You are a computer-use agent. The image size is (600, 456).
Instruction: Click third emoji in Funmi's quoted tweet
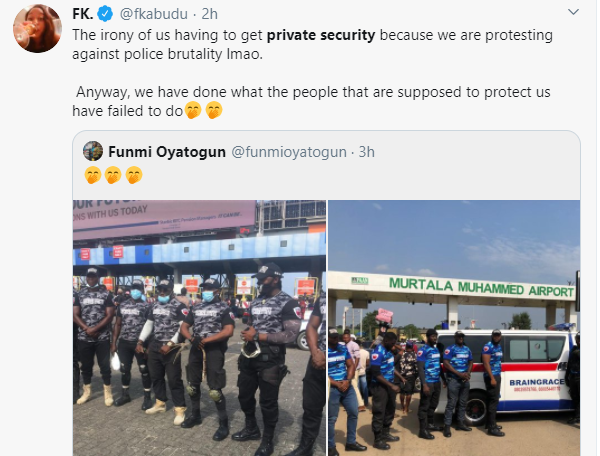133,175
